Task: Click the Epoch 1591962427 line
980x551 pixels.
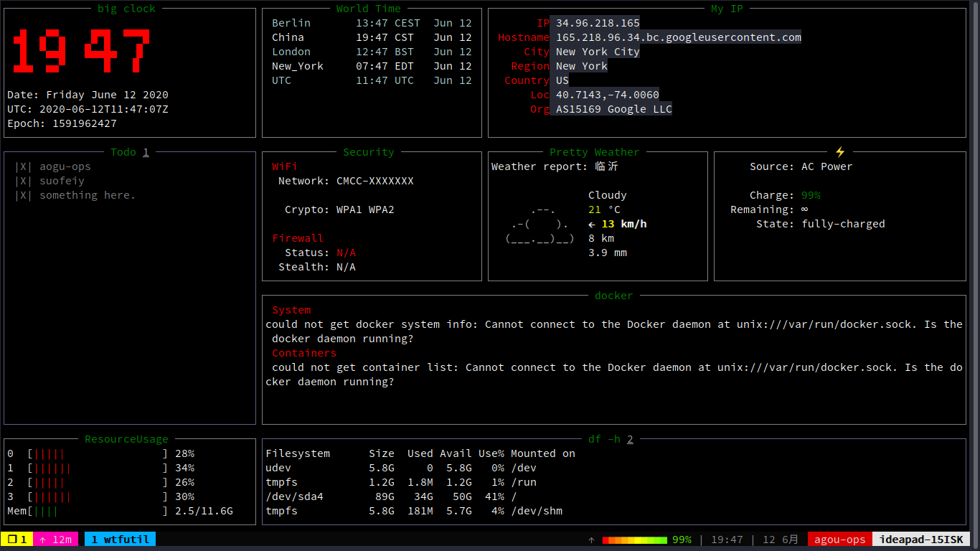Action: tap(62, 123)
